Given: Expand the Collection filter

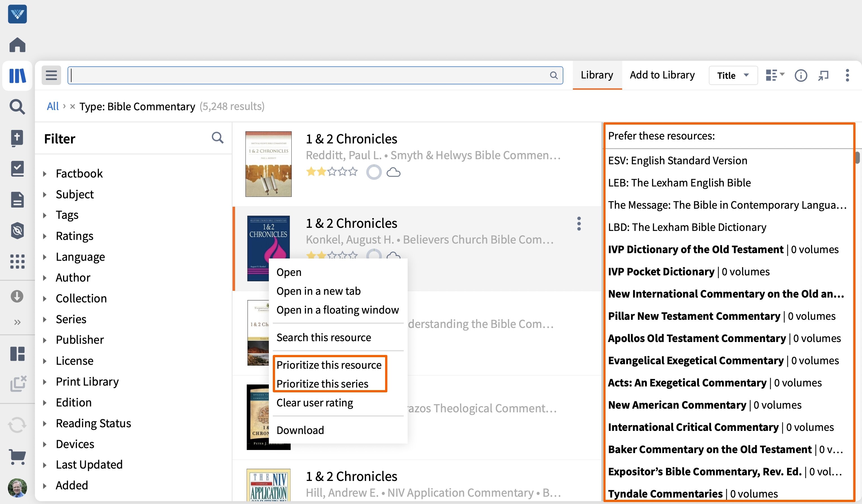Looking at the screenshot, I should [x=45, y=298].
